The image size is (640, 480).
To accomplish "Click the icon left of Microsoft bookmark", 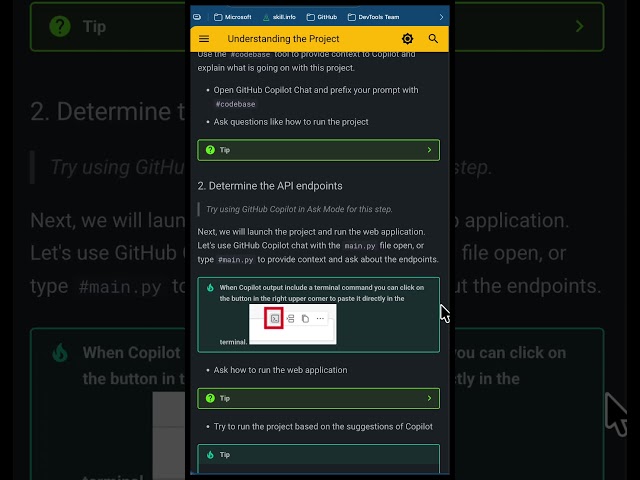I will click(x=197, y=17).
